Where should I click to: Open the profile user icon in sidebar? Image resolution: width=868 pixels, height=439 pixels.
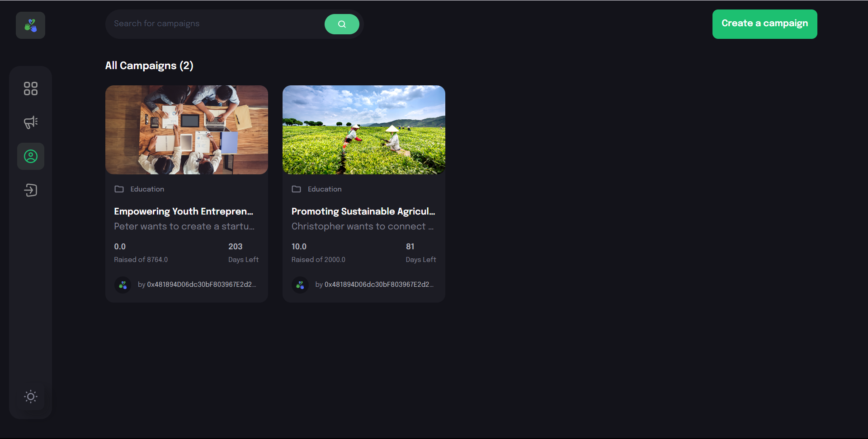31,156
